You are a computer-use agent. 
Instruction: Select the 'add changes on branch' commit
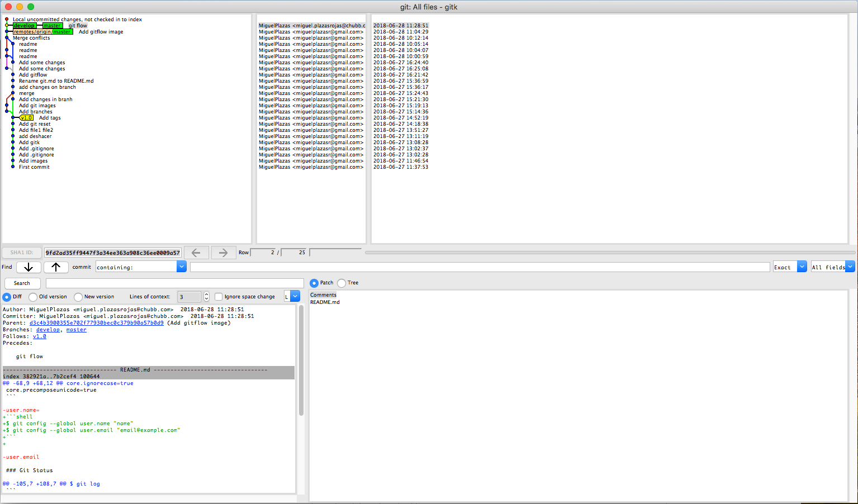coord(47,87)
